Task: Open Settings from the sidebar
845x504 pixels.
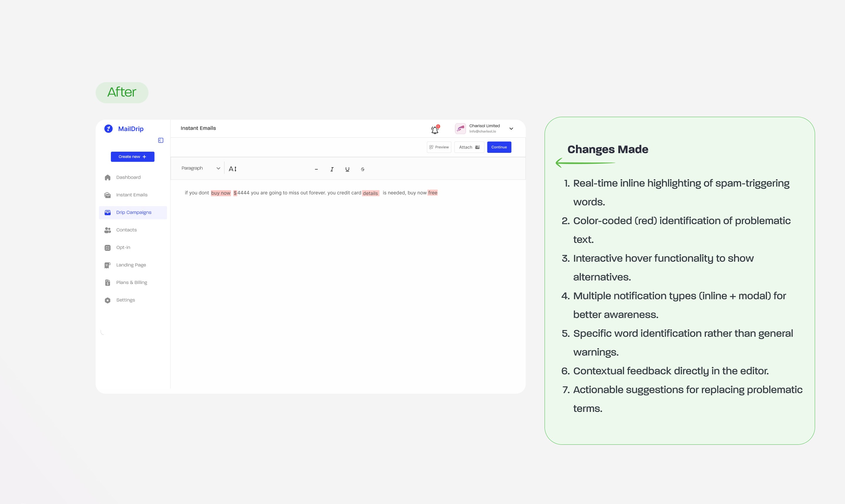Action: 125,300
